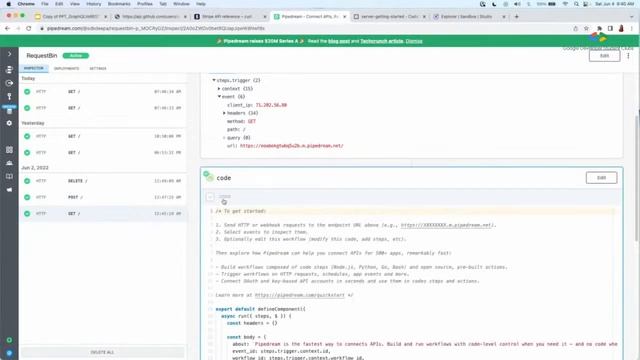Expand the query (0) node
The image size is (640, 360).
pos(224,138)
